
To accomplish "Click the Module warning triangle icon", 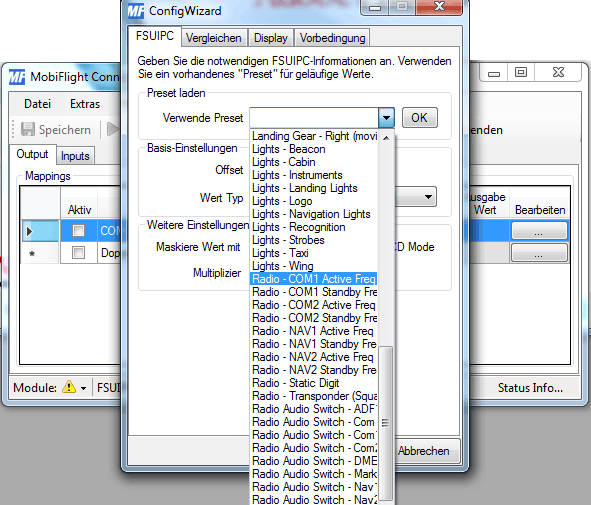I will (x=69, y=387).
